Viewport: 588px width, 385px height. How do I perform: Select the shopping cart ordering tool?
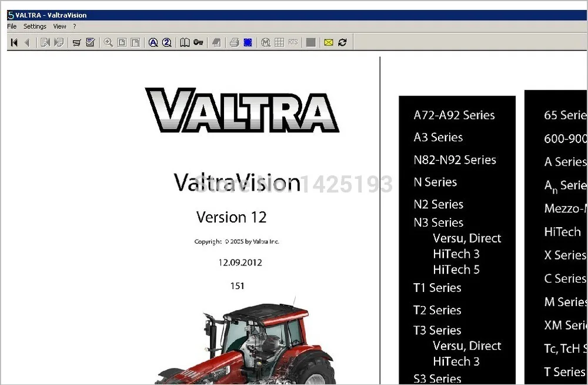pos(78,42)
